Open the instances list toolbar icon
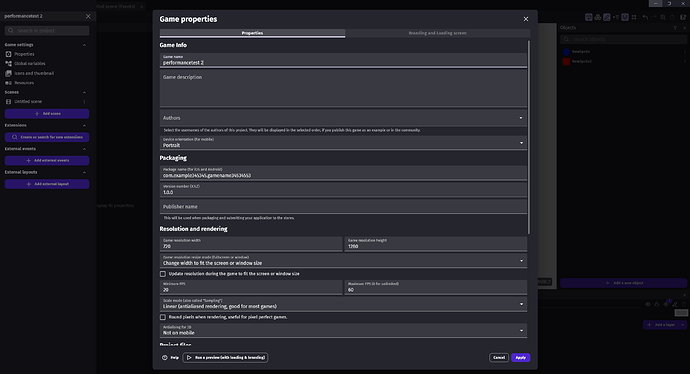This screenshot has height=374, width=690. point(616,17)
